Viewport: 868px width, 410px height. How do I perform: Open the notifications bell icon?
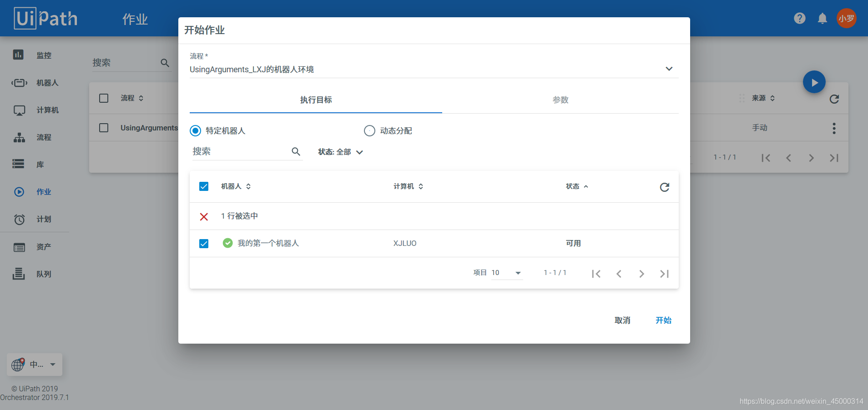coord(823,18)
